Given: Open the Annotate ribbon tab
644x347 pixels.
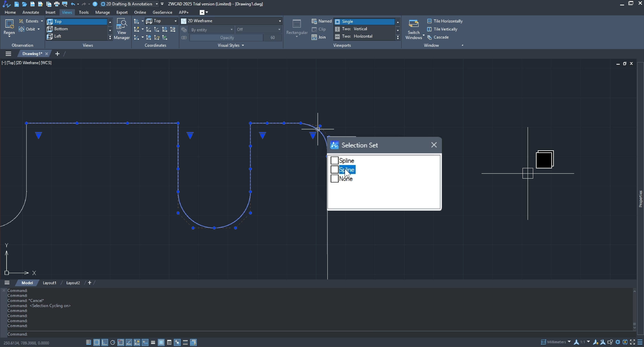Looking at the screenshot, I should tap(31, 12).
